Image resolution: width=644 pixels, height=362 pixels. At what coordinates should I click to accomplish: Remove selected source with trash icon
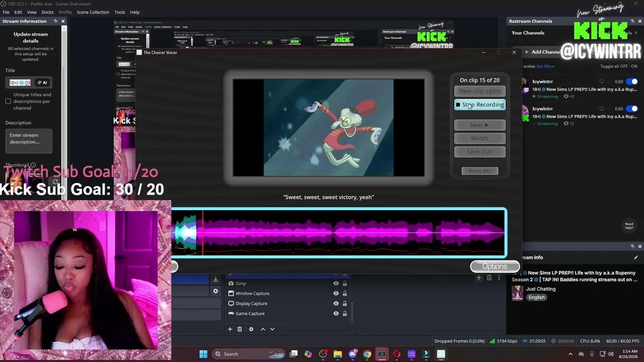239,329
